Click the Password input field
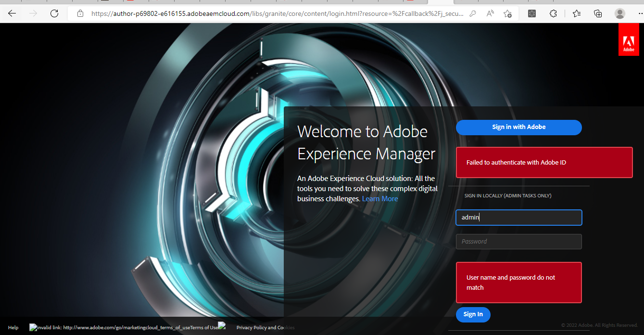The image size is (644, 335). pos(518,241)
